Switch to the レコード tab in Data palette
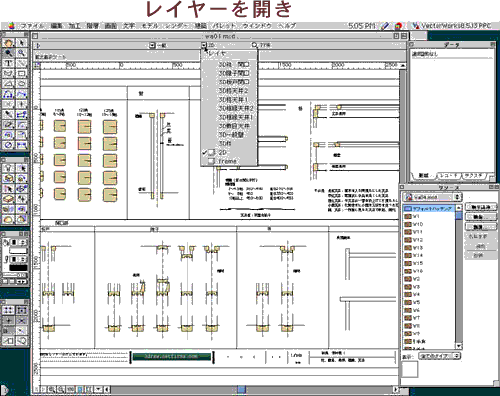500x396 pixels. click(448, 175)
